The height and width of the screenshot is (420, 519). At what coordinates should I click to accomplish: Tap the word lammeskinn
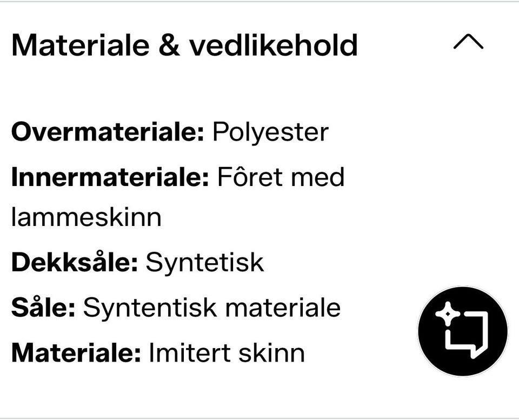(x=86, y=217)
